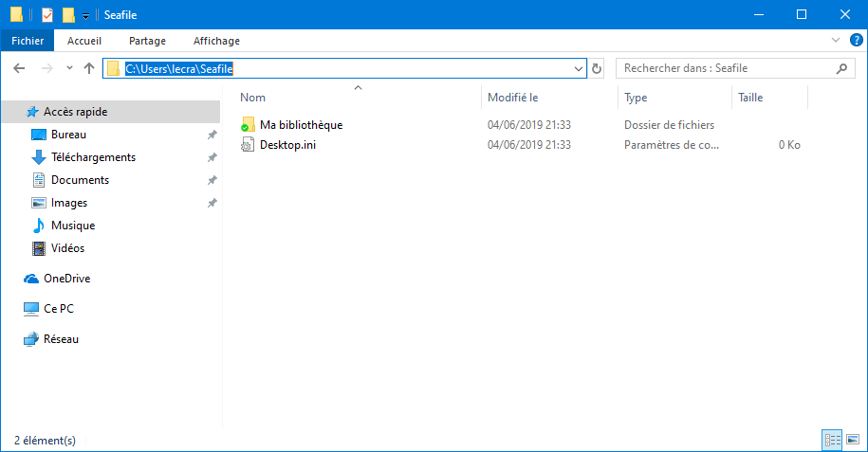Click the search magnifier icon
The image size is (868, 452).
[841, 68]
